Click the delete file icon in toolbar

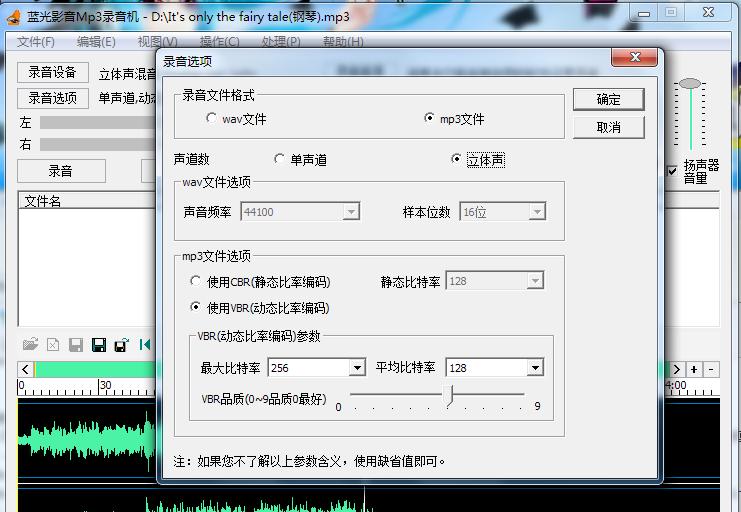click(x=53, y=345)
